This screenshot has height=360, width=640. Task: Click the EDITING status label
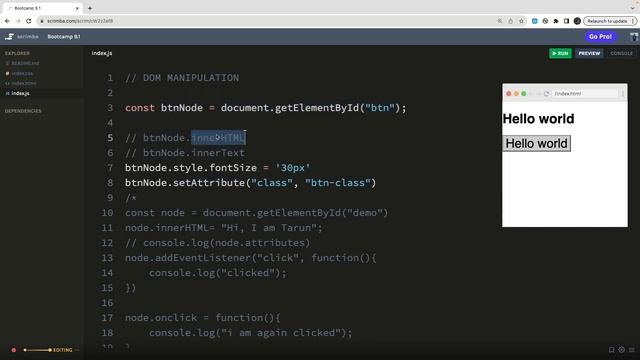coord(62,350)
